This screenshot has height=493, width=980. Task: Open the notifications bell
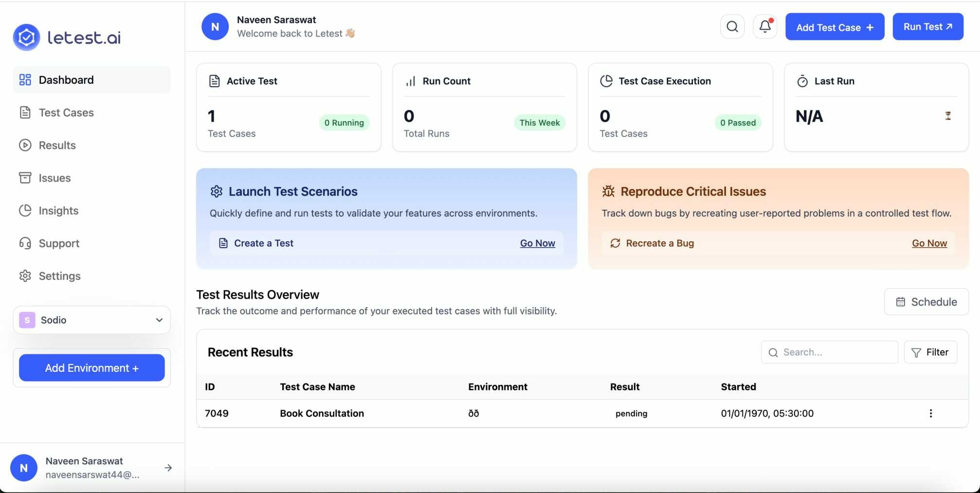[765, 27]
